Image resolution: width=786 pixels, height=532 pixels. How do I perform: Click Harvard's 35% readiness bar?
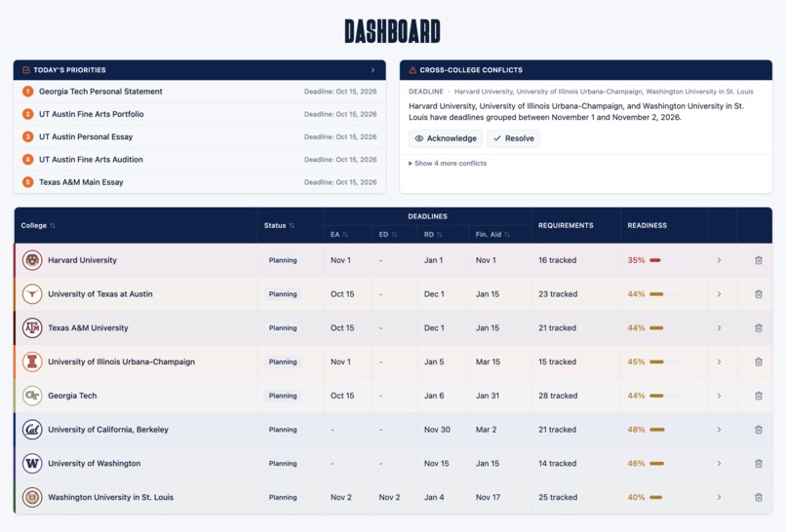(x=665, y=260)
